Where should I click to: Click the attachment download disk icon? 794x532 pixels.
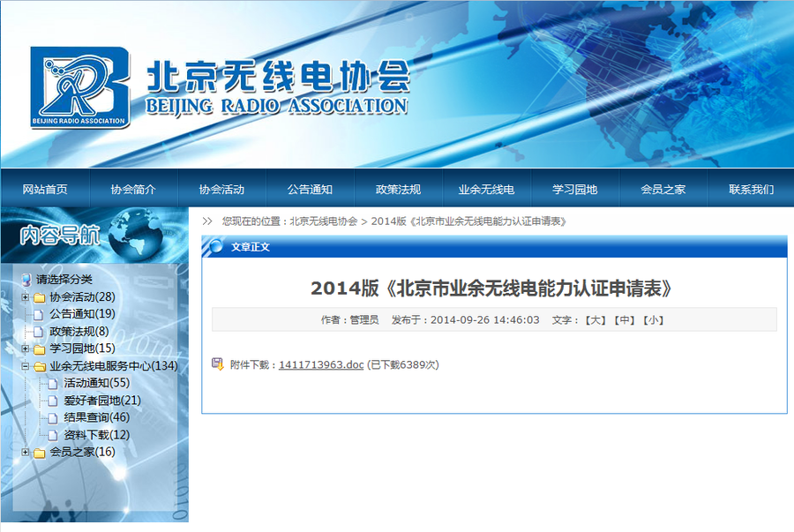218,364
